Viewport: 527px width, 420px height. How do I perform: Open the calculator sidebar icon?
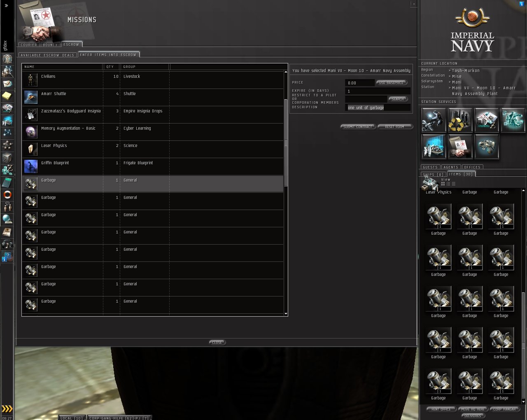coord(7,182)
